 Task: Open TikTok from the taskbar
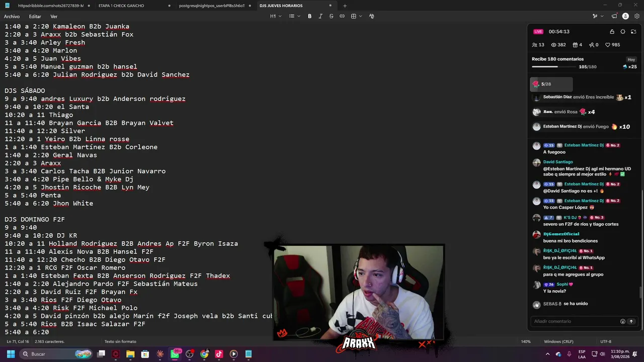click(x=219, y=354)
